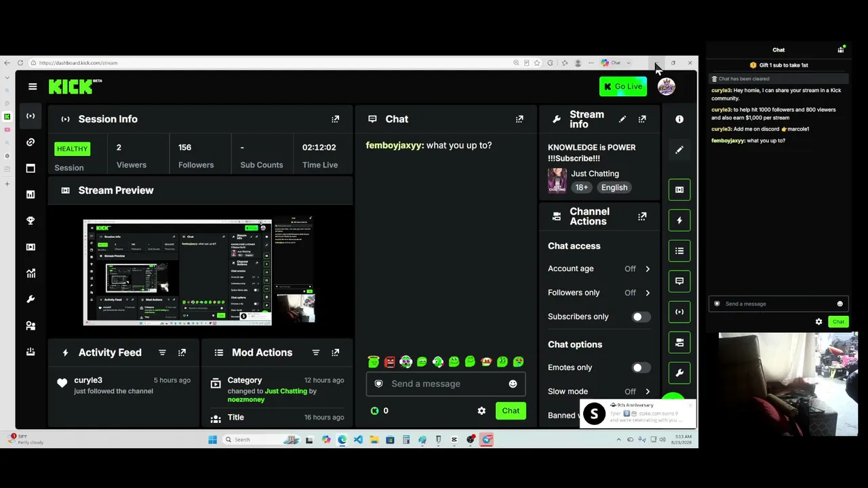Toggle Mod Actions panel via list button
This screenshot has height=488, width=868.
pyautogui.click(x=679, y=251)
